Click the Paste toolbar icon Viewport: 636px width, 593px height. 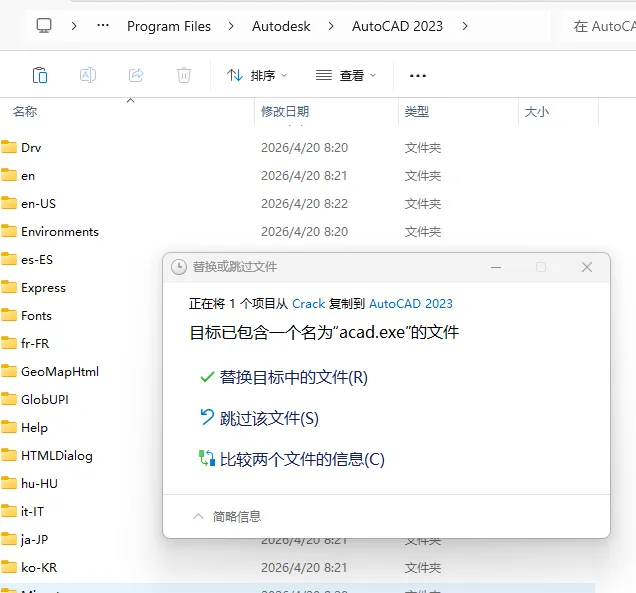[40, 75]
